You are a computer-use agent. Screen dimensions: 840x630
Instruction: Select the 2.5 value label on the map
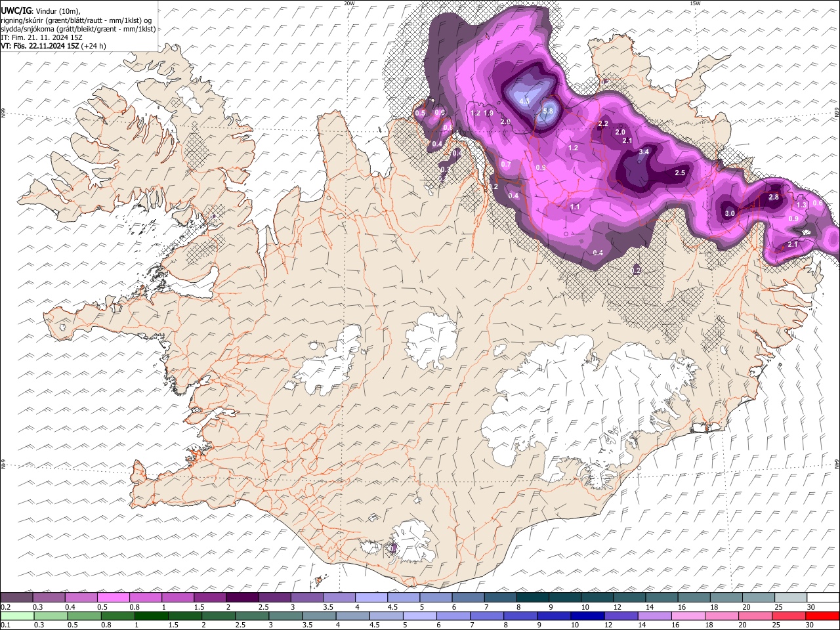click(x=680, y=173)
